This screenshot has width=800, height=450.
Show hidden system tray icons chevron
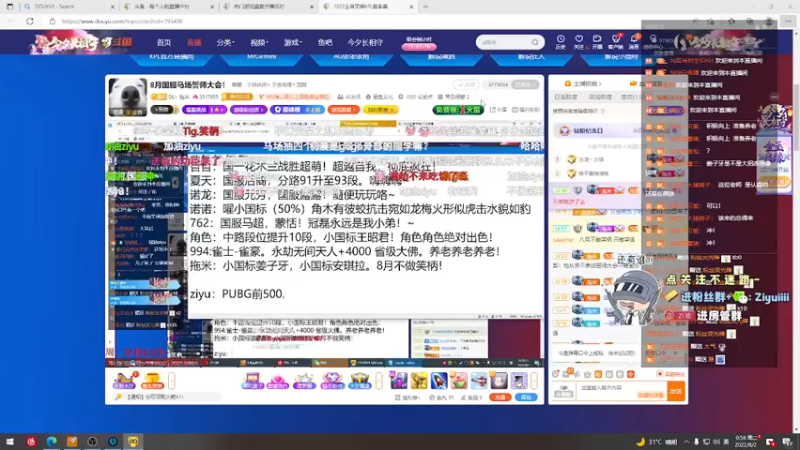(x=686, y=442)
